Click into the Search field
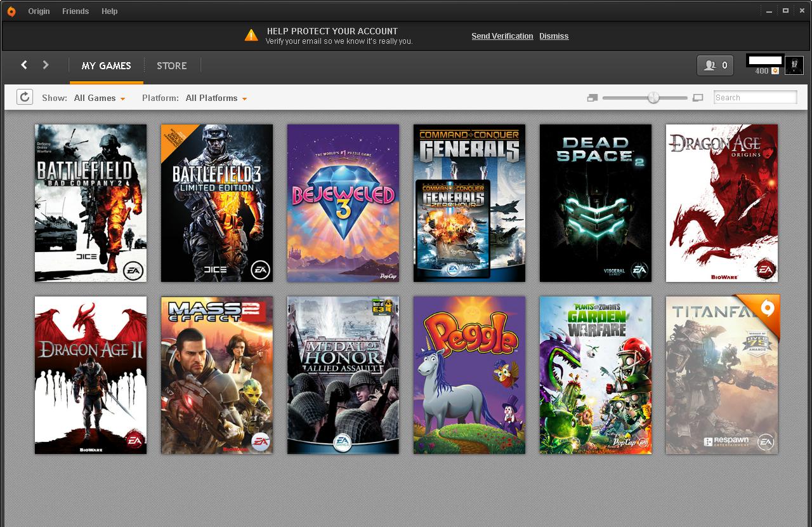 [756, 97]
